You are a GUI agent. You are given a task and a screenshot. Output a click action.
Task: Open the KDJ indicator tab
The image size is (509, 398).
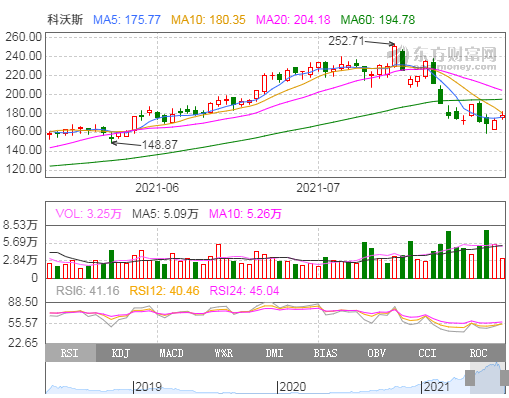[x=121, y=353]
